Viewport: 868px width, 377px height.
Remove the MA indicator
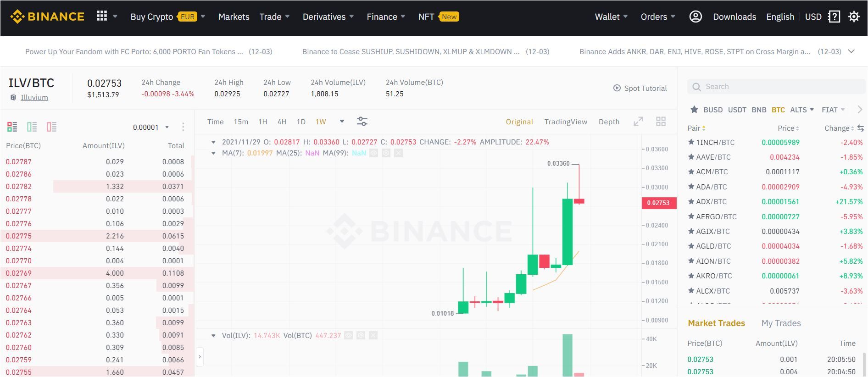(x=398, y=153)
